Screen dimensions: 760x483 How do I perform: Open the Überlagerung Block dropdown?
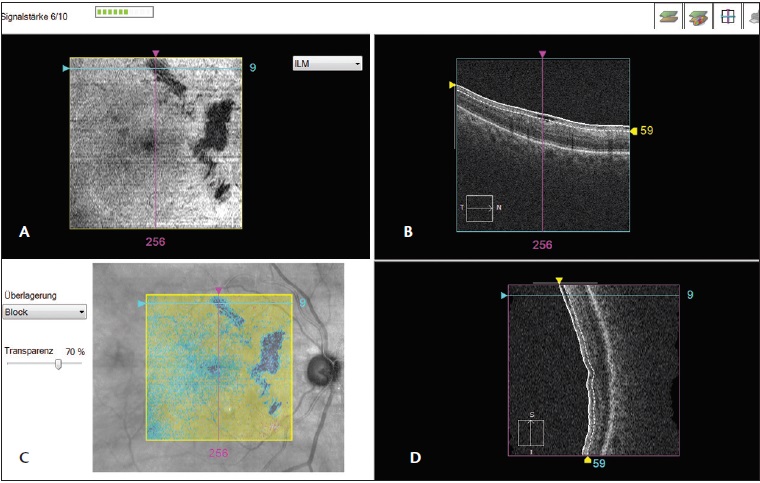44,312
